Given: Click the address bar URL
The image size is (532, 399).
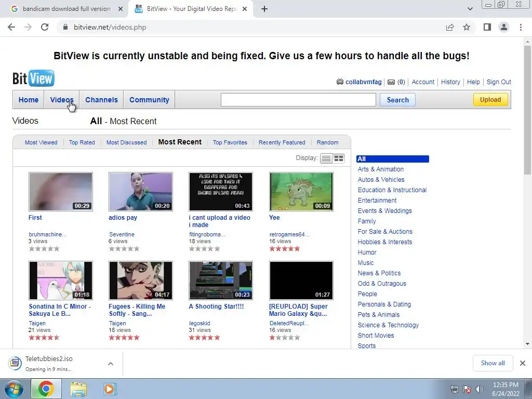Looking at the screenshot, I should click(110, 27).
